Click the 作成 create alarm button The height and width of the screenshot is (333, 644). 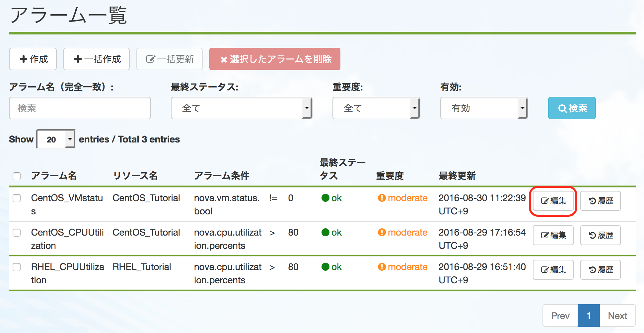click(x=33, y=59)
